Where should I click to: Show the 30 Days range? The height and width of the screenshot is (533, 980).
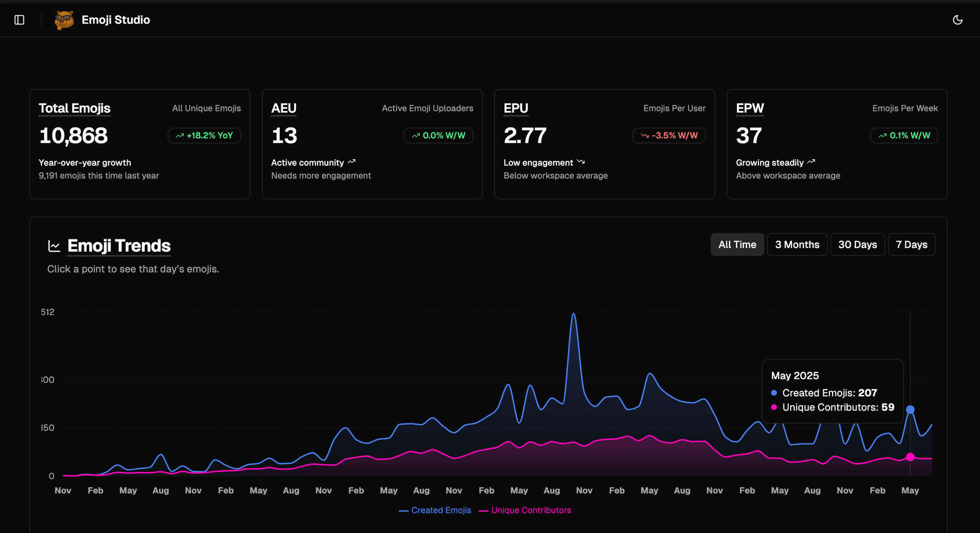point(857,245)
